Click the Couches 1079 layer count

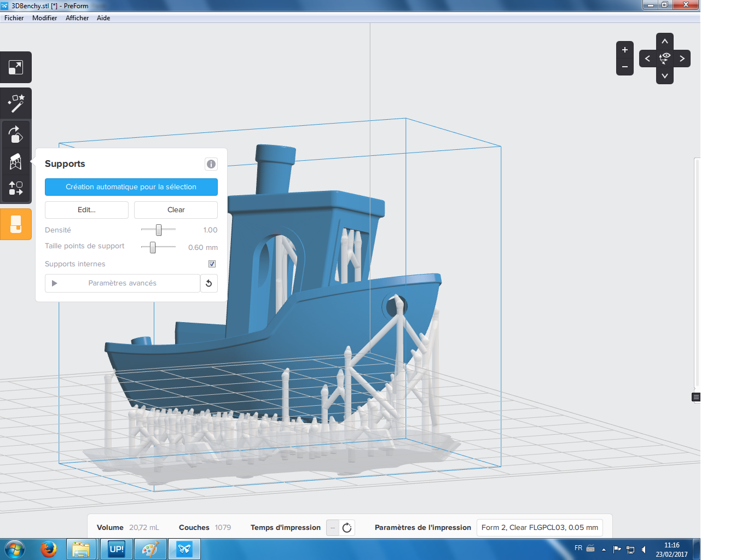[205, 528]
